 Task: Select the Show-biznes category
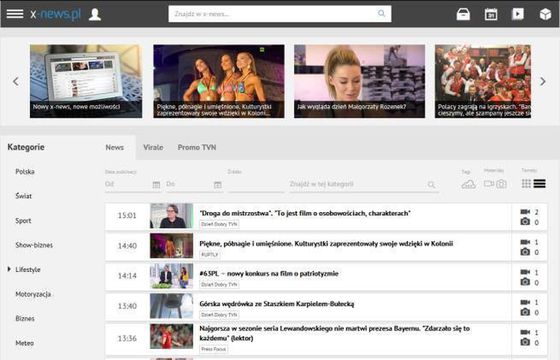[x=34, y=245]
